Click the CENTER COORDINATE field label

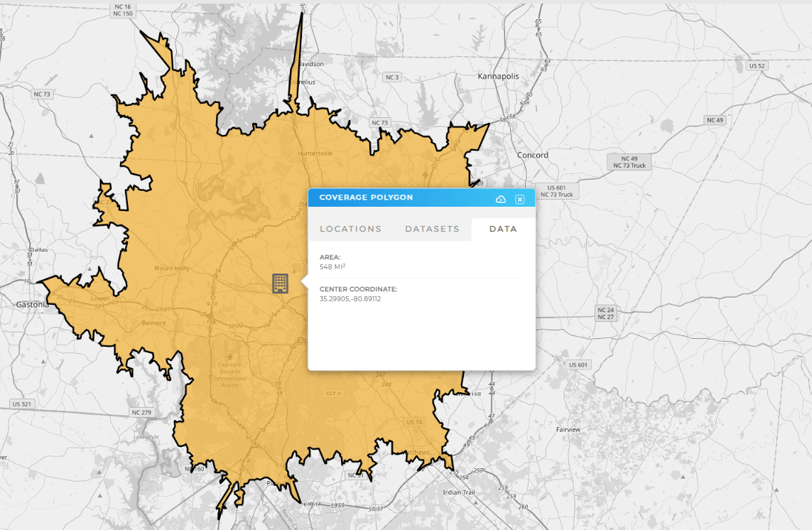pos(358,289)
